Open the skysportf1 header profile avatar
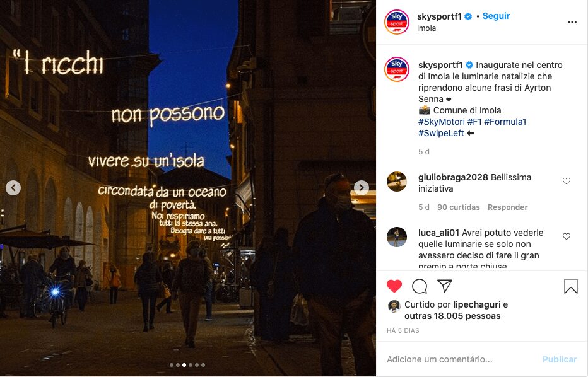 pyautogui.click(x=396, y=21)
